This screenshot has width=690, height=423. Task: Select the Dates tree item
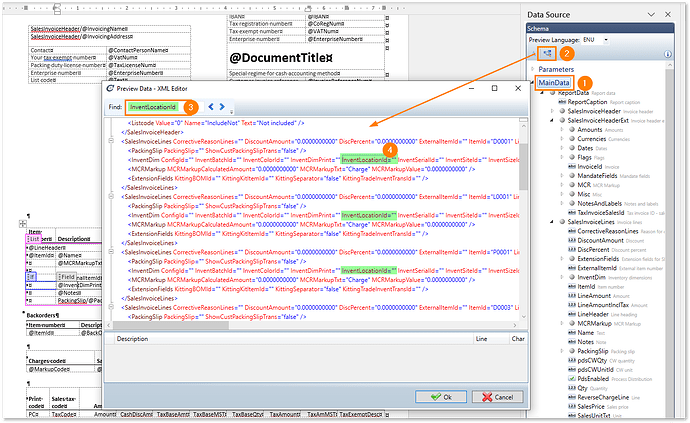pyautogui.click(x=585, y=148)
